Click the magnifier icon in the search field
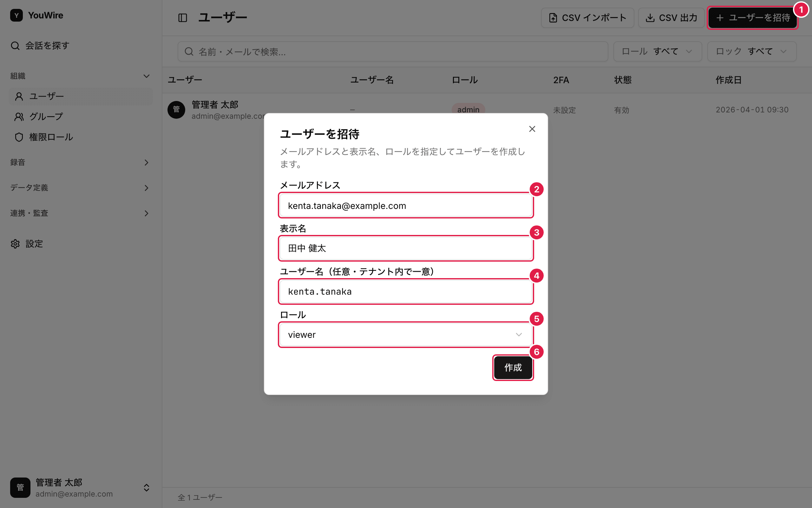The height and width of the screenshot is (508, 812). point(189,51)
